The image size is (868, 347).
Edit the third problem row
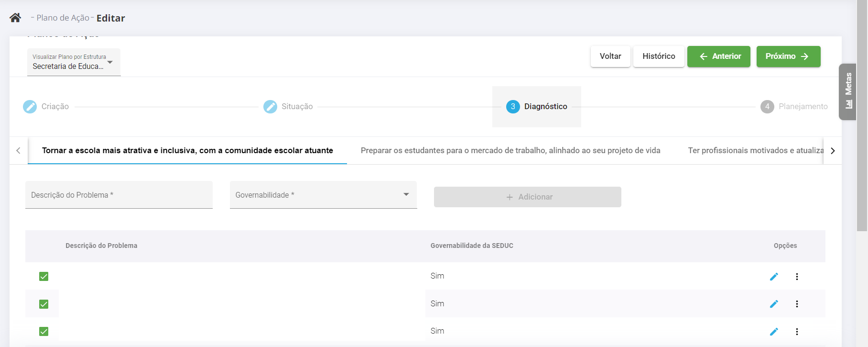tap(774, 332)
